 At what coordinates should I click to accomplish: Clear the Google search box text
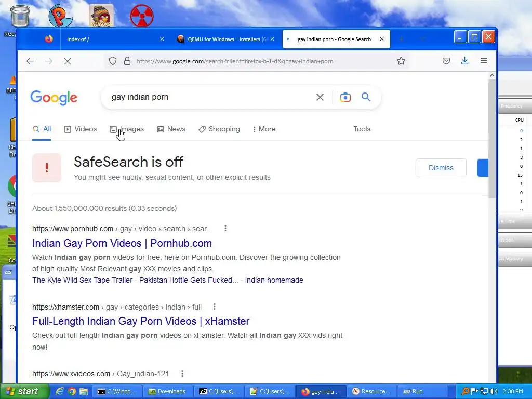coord(320,97)
